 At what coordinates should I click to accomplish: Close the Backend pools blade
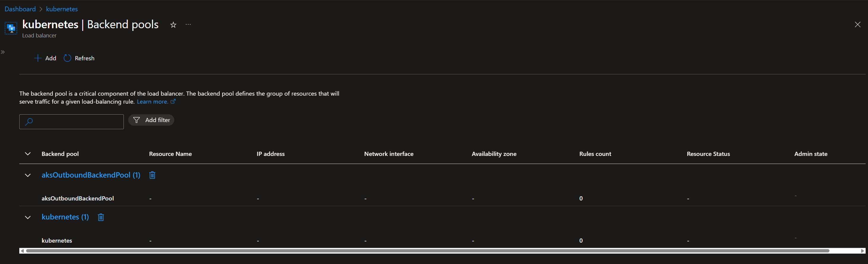[x=858, y=24]
